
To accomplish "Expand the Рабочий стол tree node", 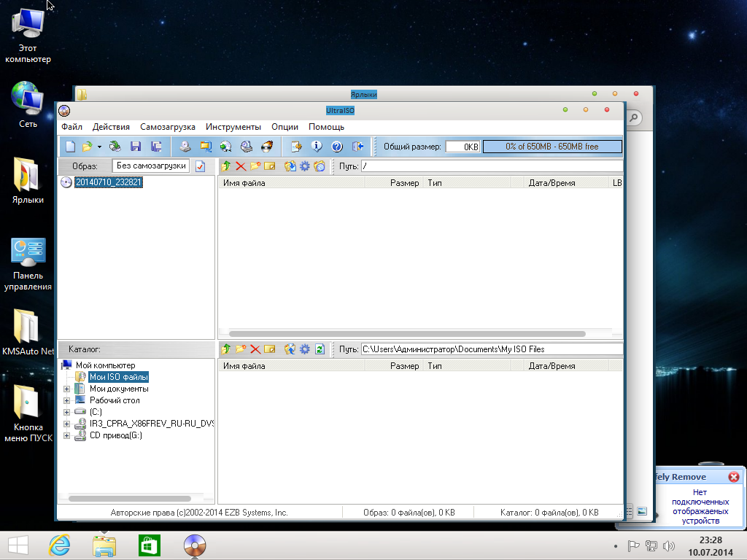I will click(x=66, y=400).
